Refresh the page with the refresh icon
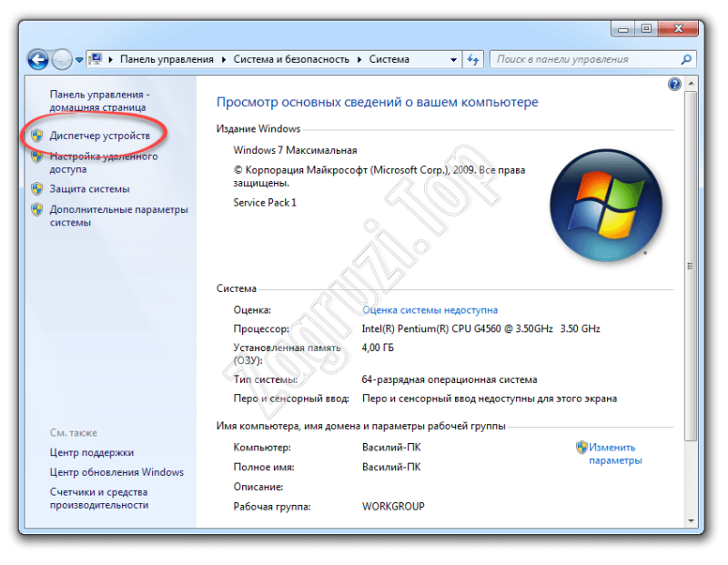This screenshot has height=565, width=728. click(473, 59)
